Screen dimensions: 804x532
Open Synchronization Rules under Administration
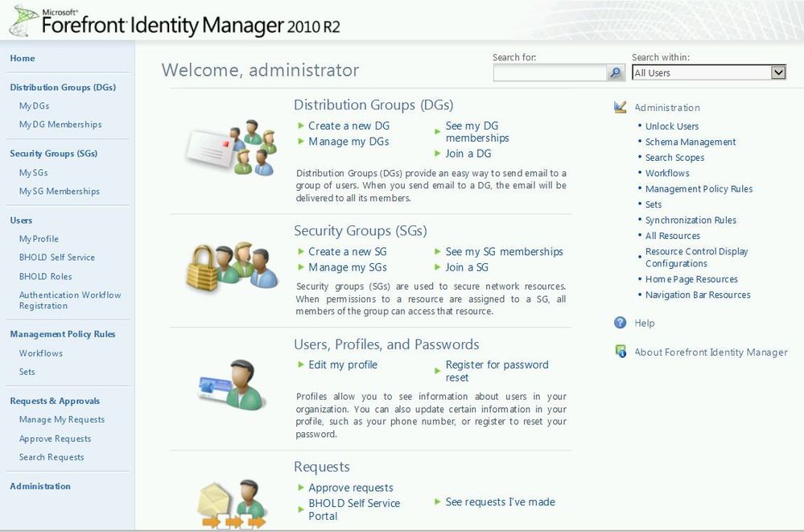[691, 220]
